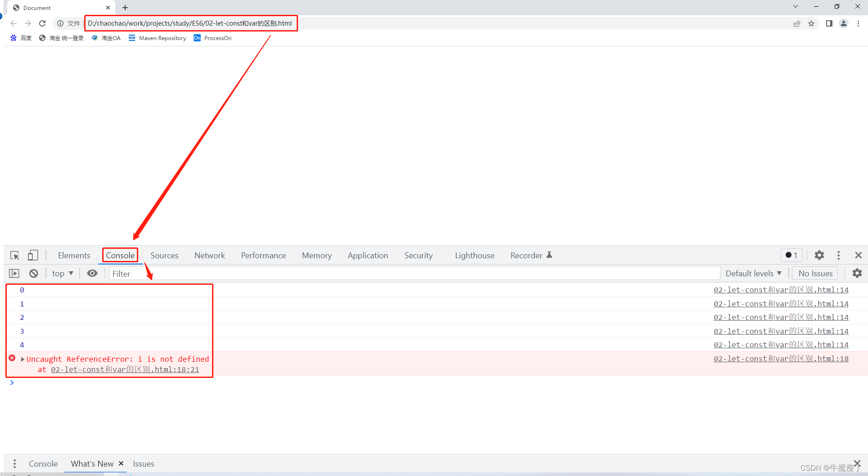Screen dimensions: 868x476
Task: Share this page icon
Action: tap(797, 23)
